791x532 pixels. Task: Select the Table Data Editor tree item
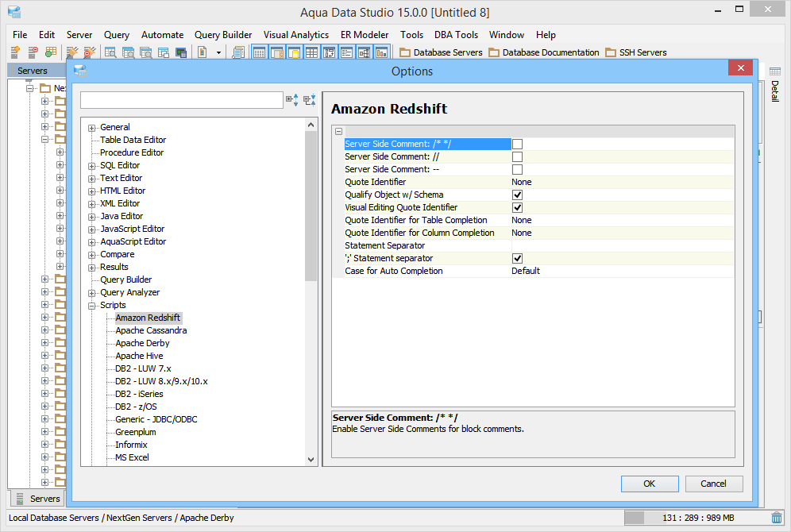tap(133, 140)
